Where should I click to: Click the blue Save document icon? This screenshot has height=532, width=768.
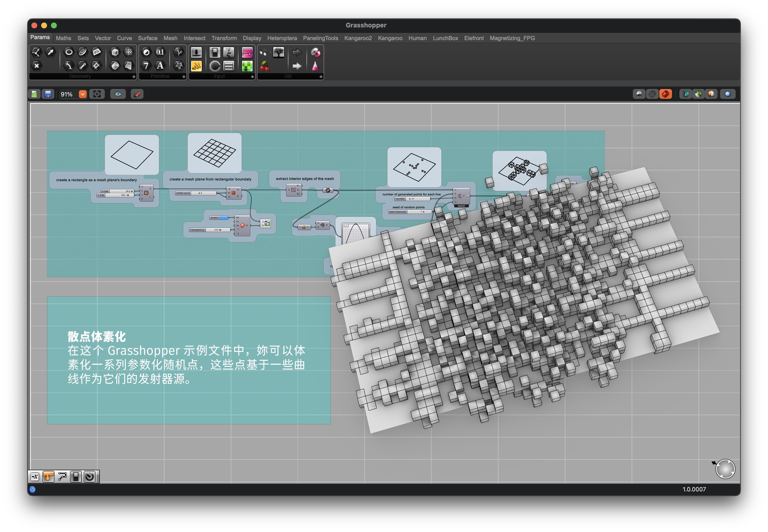[48, 94]
